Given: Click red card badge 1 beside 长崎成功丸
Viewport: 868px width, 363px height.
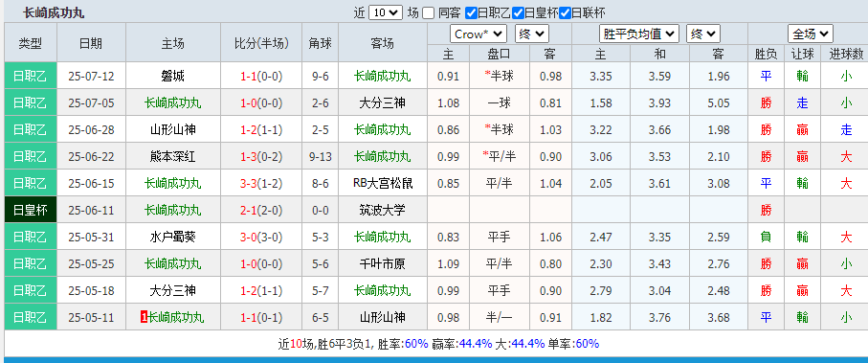Looking at the screenshot, I should (x=144, y=318).
